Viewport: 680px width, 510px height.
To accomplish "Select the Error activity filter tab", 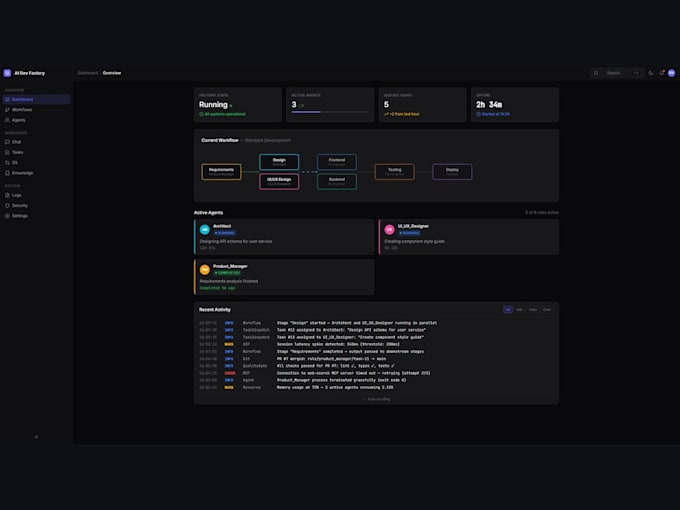I will (547, 310).
